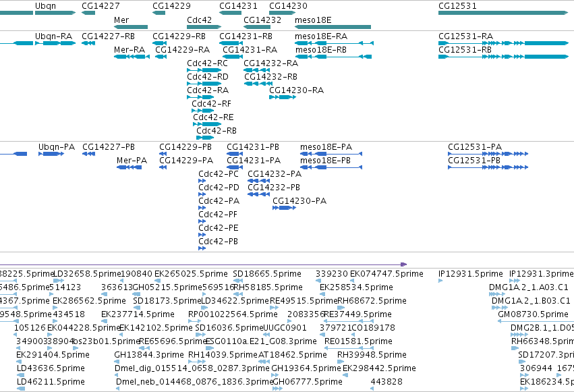Click the long purple arrow feature
Viewport: 574px width, 392px height.
click(x=204, y=264)
